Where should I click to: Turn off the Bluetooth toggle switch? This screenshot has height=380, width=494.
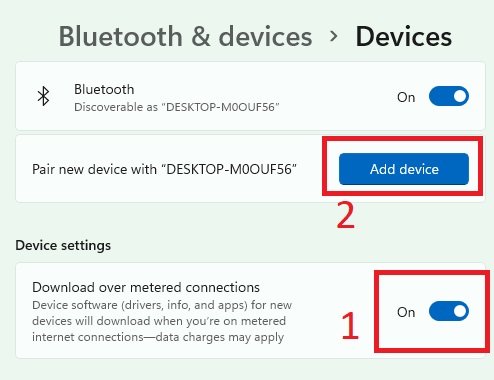click(x=449, y=96)
